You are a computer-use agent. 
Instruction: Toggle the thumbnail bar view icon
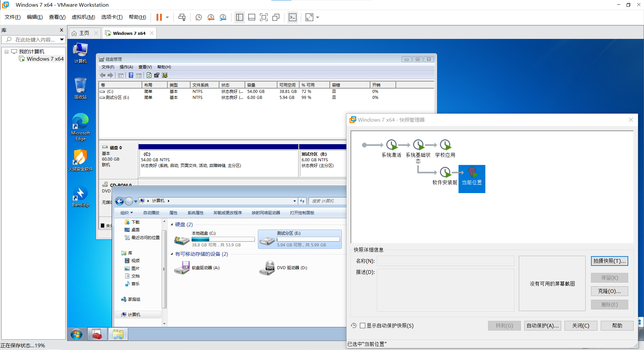252,17
